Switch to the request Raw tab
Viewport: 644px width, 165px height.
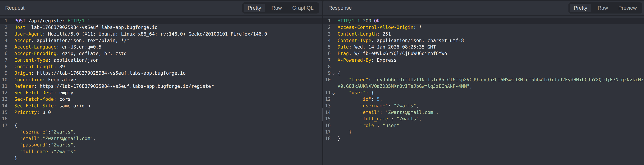[276, 8]
